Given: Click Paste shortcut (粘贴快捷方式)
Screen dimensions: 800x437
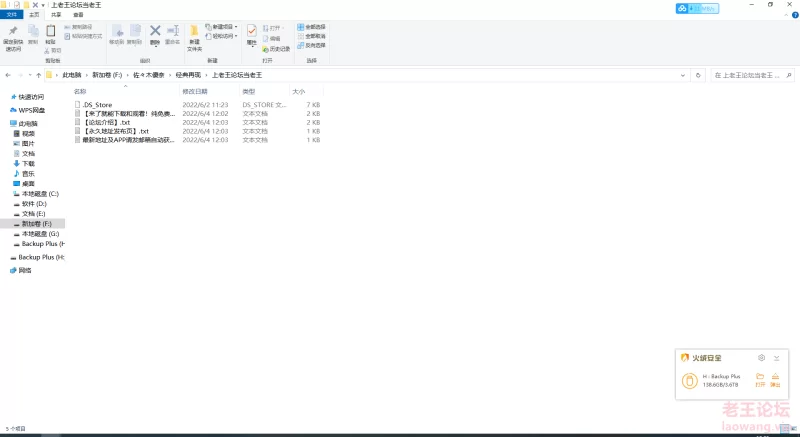Looking at the screenshot, I should 83,36.
